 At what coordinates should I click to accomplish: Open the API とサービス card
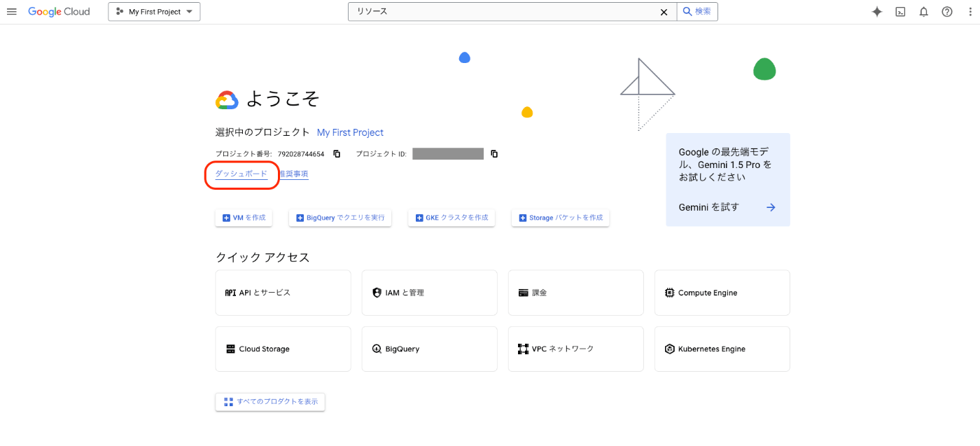click(x=283, y=293)
